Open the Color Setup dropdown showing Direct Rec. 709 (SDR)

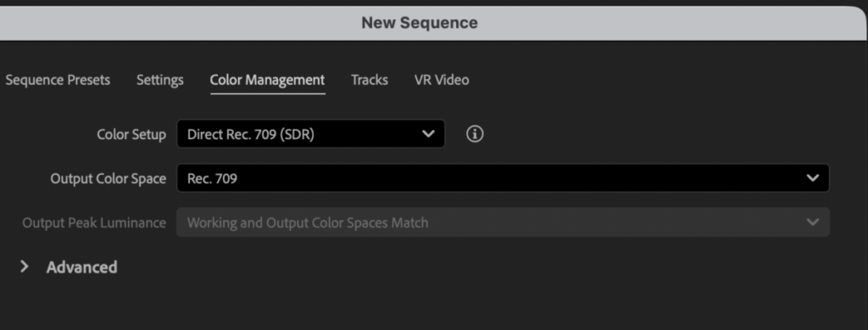(x=310, y=134)
